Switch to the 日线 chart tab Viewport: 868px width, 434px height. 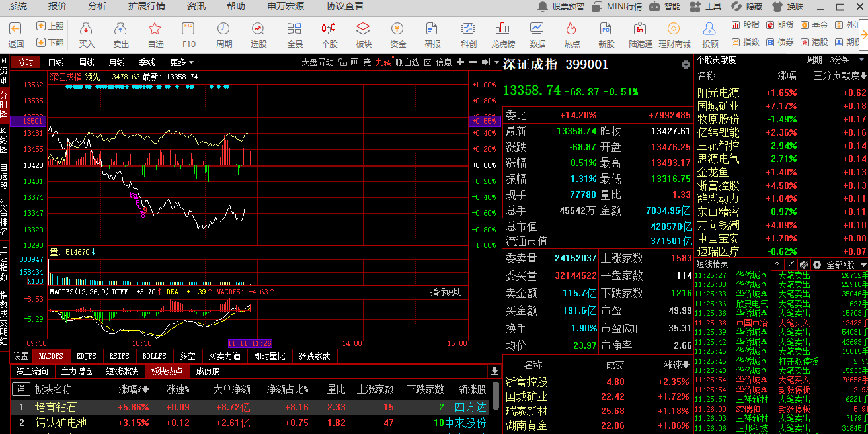click(x=56, y=62)
